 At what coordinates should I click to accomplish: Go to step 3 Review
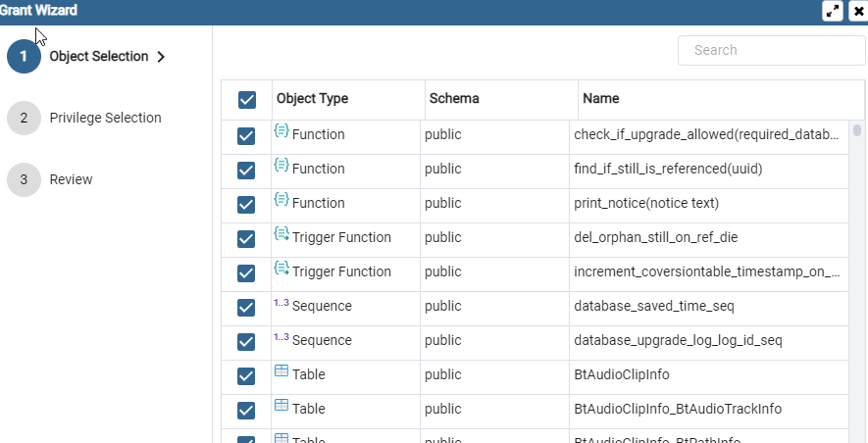[x=71, y=179]
